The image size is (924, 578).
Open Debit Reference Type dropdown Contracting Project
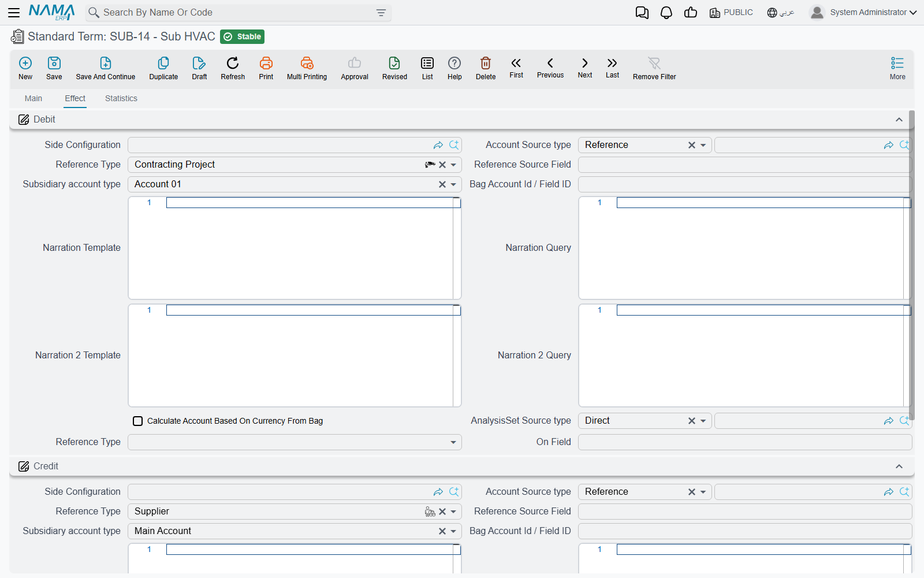454,165
